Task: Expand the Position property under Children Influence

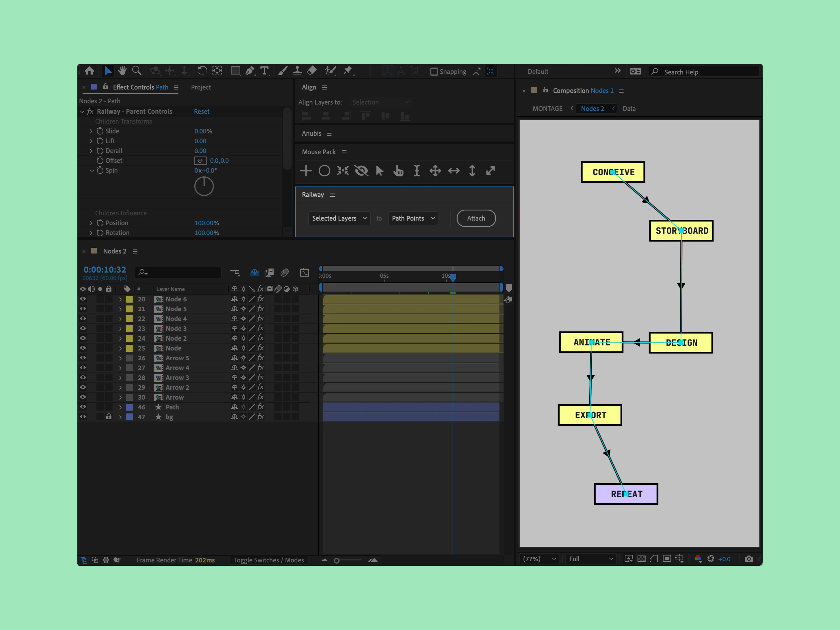Action: tap(91, 223)
